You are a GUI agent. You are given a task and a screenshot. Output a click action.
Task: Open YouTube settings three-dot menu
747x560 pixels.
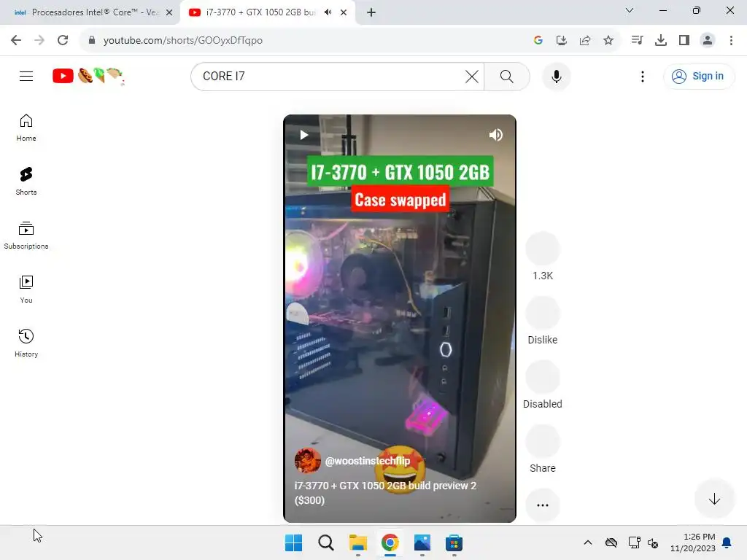[x=643, y=76]
